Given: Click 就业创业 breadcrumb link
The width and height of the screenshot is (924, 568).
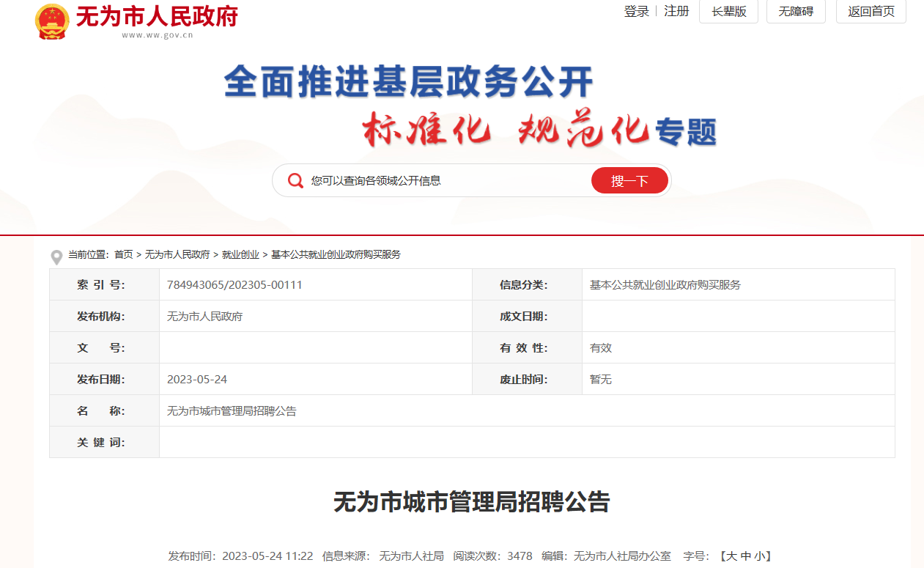Looking at the screenshot, I should (240, 254).
